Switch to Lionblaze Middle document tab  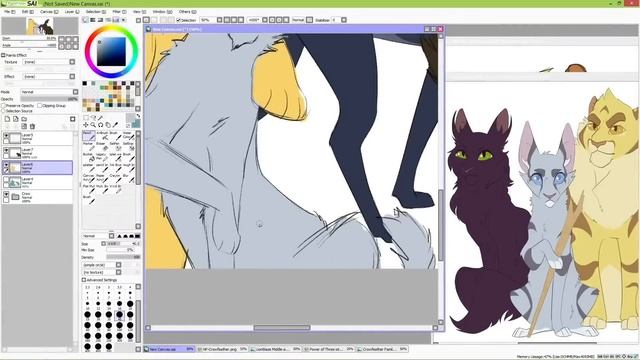point(276,349)
